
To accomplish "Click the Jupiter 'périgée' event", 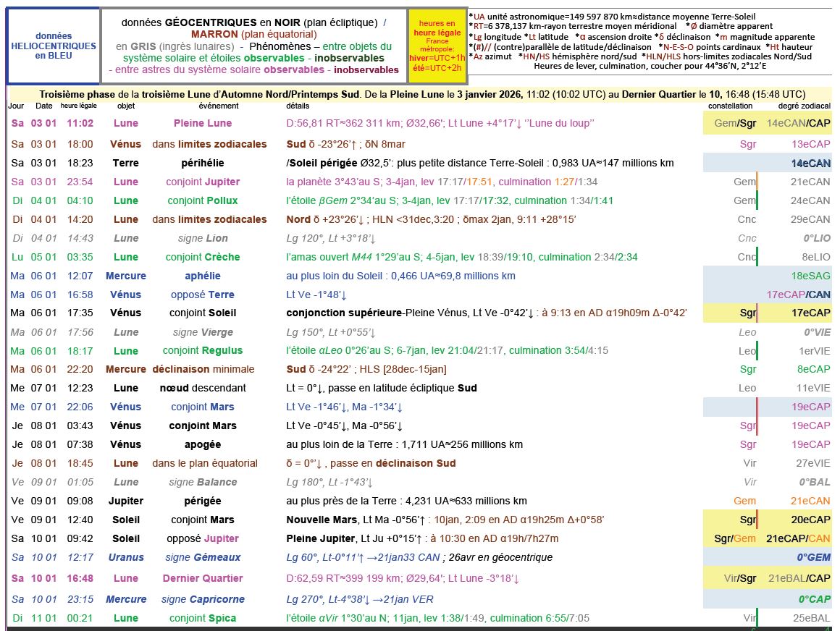I will click(x=203, y=501).
